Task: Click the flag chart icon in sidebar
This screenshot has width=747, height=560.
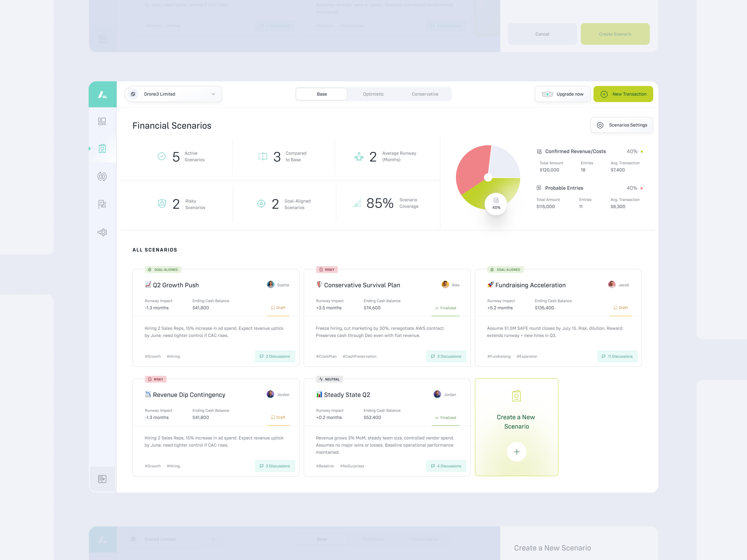Action: pos(102,204)
